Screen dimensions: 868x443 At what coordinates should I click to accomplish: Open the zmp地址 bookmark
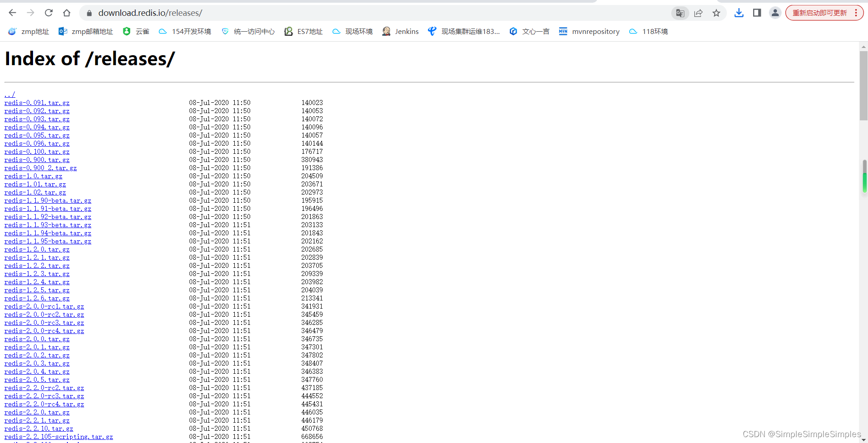point(29,31)
